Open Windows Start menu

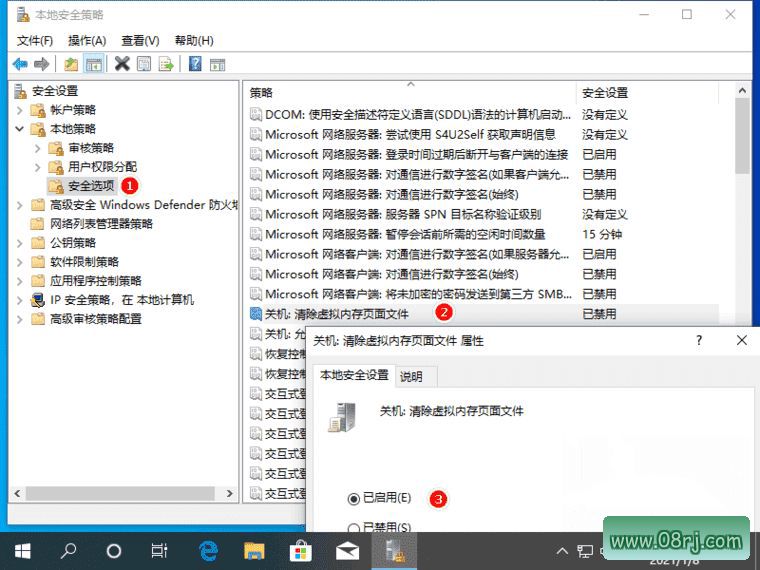(22, 551)
